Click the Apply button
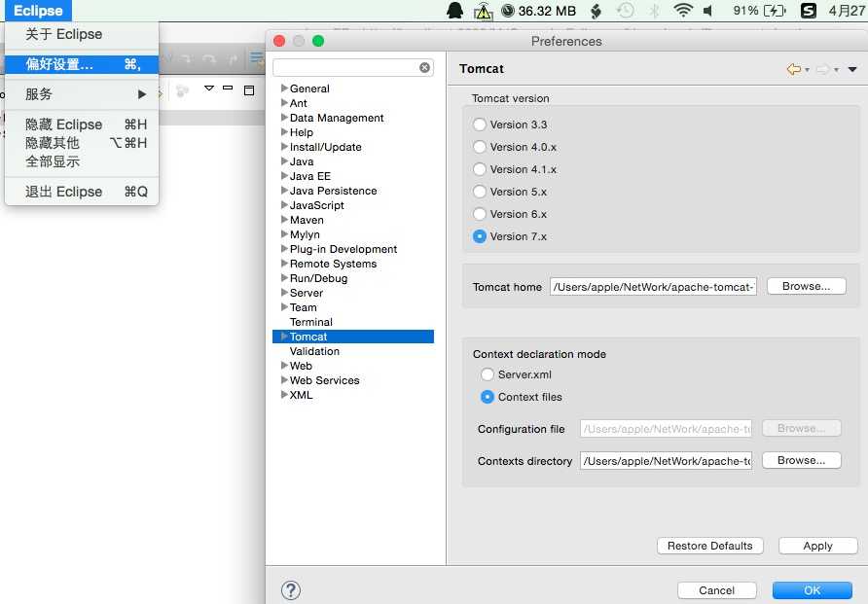 pyautogui.click(x=817, y=546)
